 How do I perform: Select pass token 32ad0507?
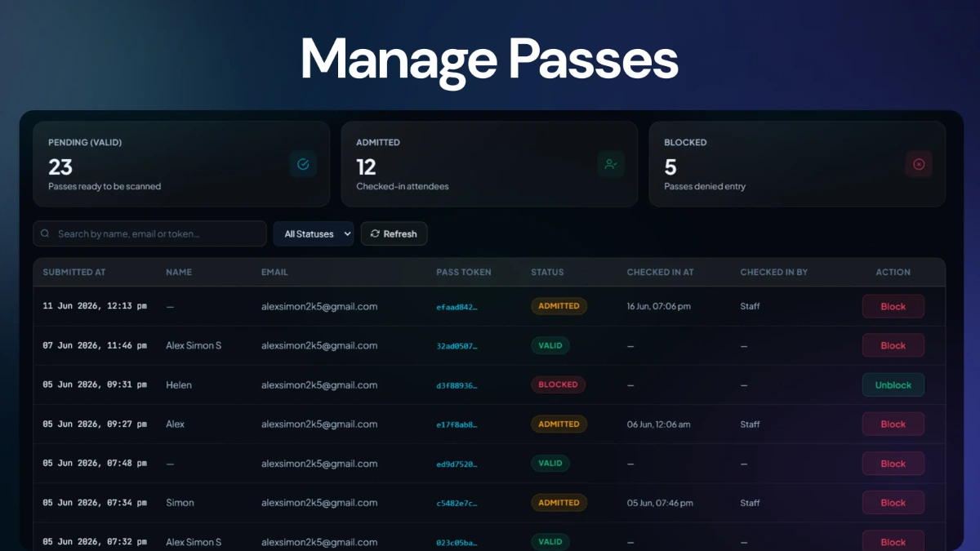coord(457,346)
